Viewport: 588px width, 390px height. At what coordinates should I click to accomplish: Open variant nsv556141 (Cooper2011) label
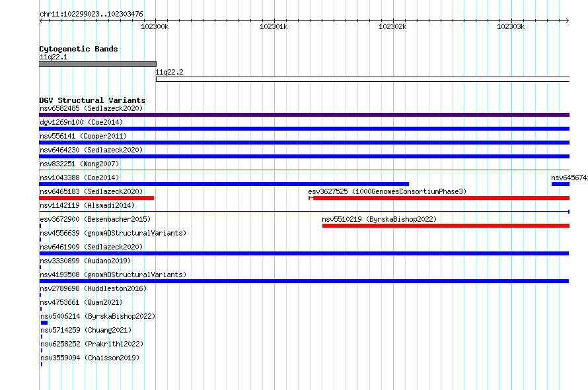point(83,136)
